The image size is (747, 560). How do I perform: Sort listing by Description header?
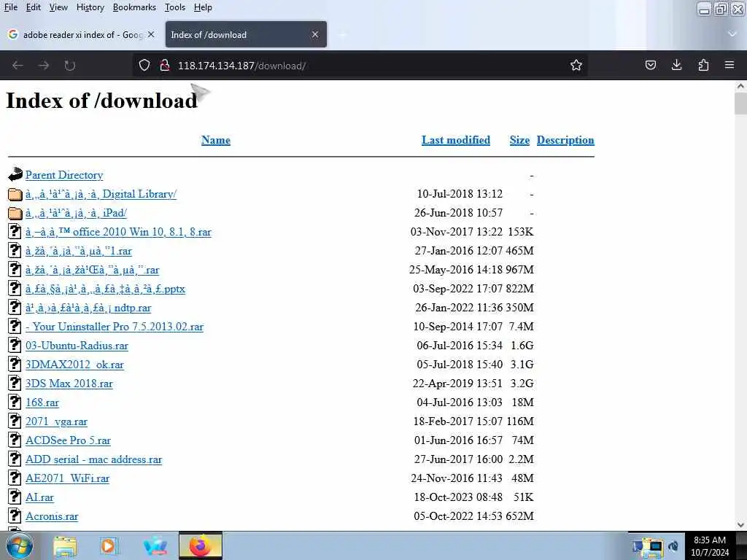coord(565,140)
